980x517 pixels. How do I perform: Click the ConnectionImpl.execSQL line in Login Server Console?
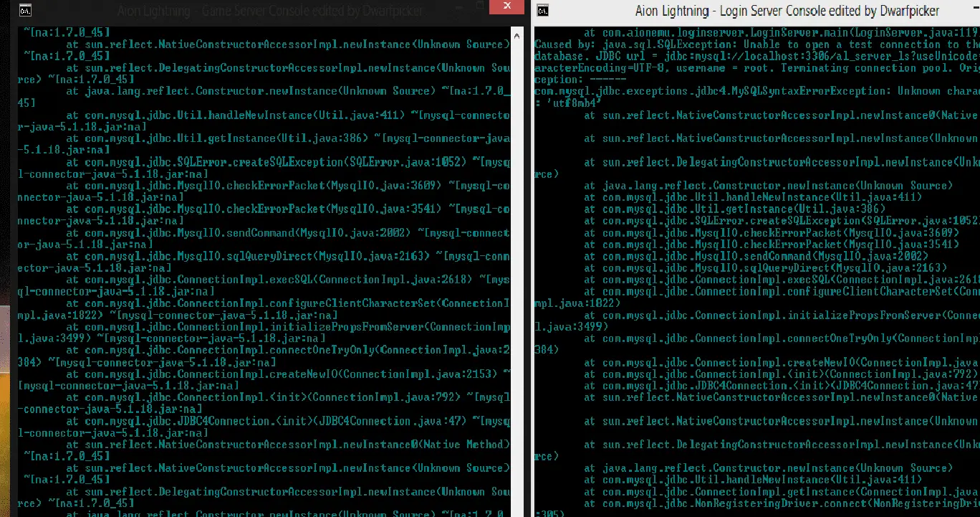[782, 280]
